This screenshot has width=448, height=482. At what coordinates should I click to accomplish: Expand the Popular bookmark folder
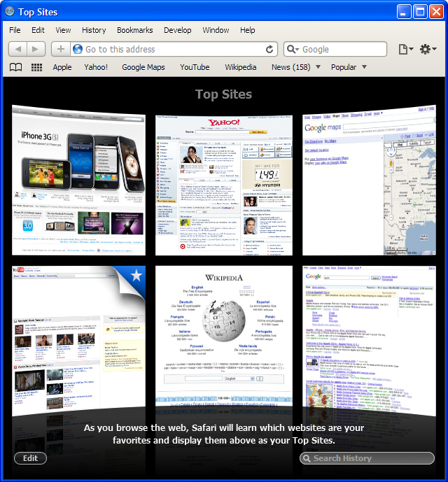(349, 67)
